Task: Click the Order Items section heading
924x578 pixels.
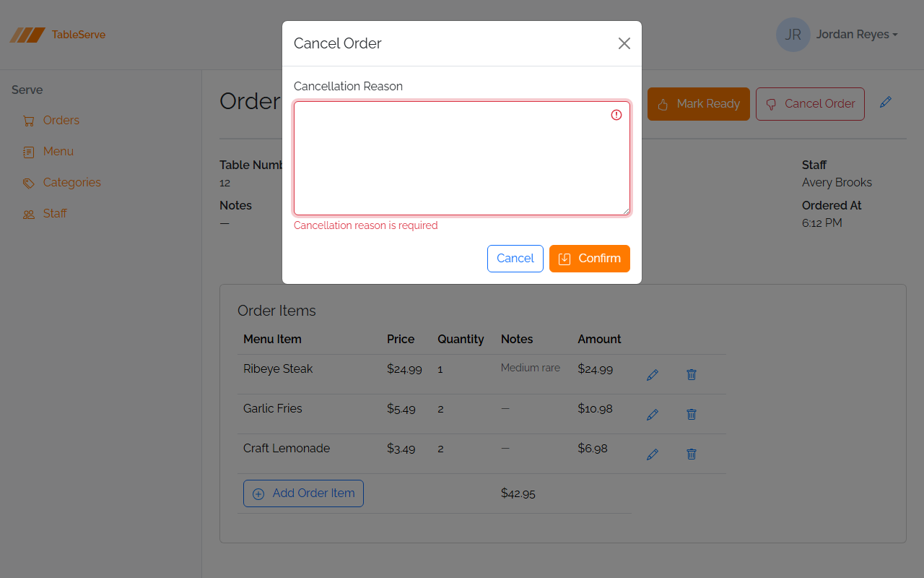Action: (276, 311)
